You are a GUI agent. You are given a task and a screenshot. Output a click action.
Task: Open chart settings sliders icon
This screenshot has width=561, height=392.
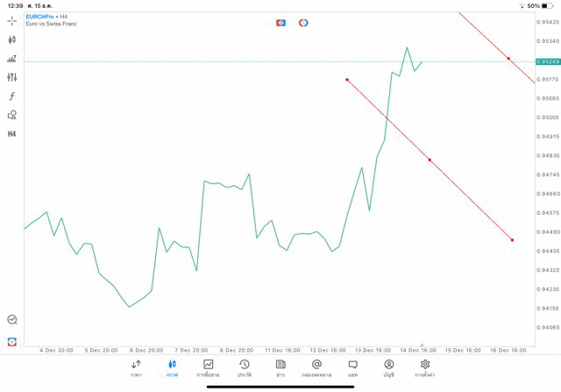(12, 77)
